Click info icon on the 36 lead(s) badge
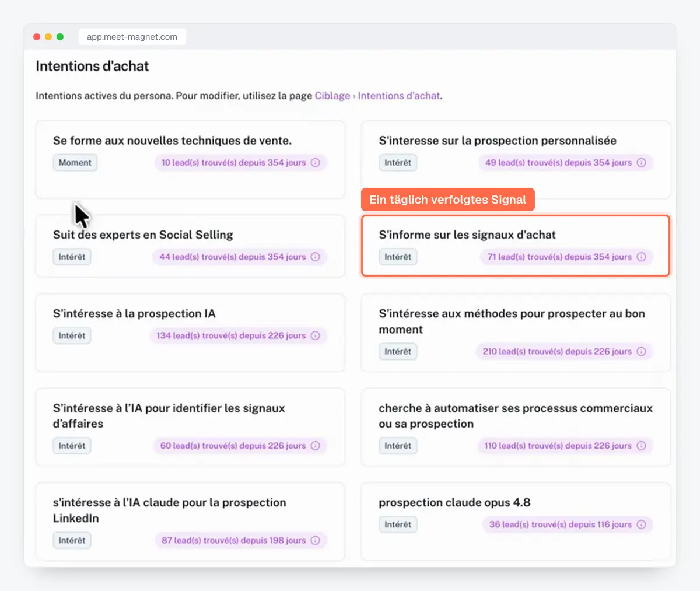Screen dimensions: 700x591 pos(641,524)
